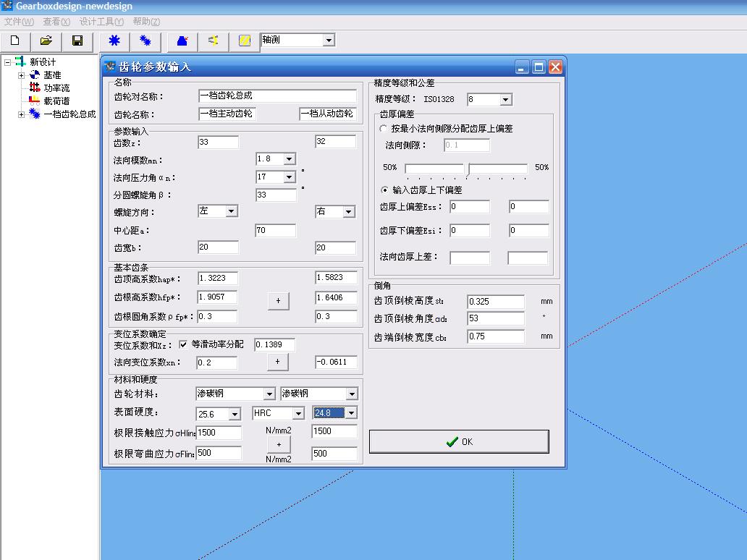Open the 文件(W) menu
747x560 pixels.
(x=19, y=22)
